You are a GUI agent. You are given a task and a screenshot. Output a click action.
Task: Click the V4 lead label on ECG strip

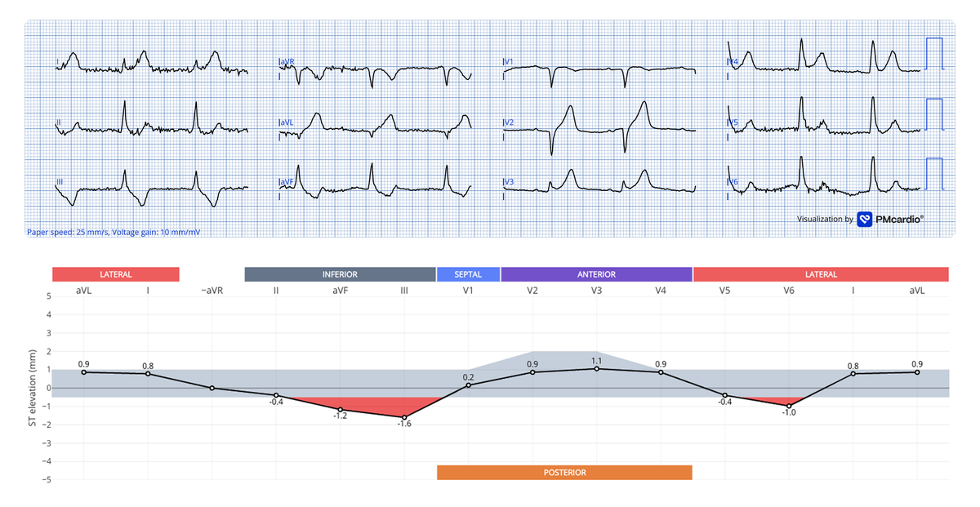(x=733, y=61)
